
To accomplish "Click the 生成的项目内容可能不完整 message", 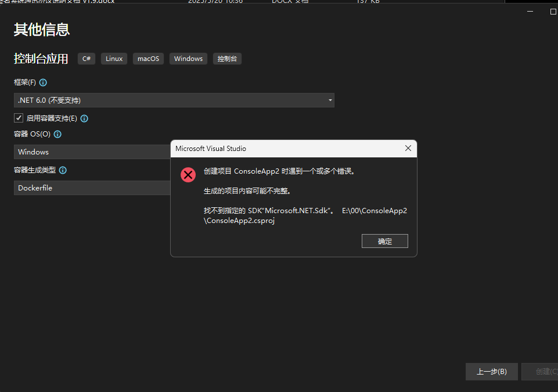I will (x=248, y=191).
